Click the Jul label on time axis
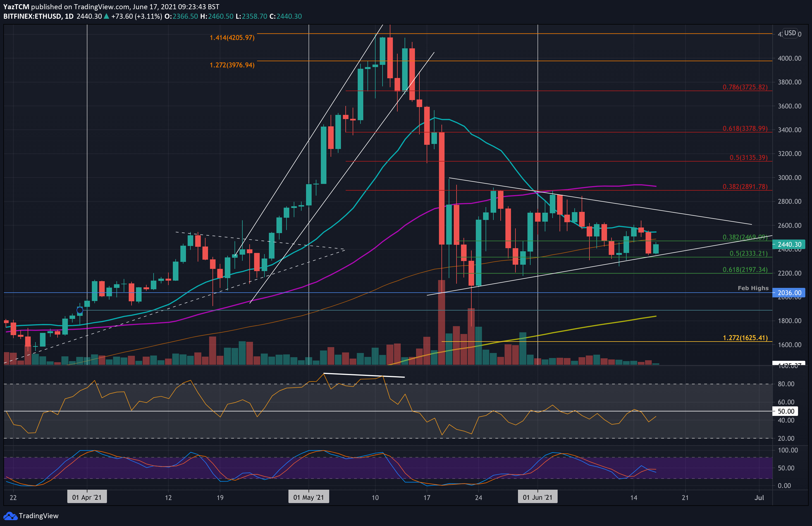 point(759,498)
